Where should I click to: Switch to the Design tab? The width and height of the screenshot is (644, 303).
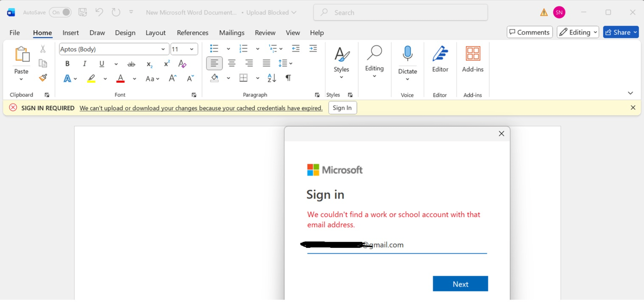pos(125,33)
